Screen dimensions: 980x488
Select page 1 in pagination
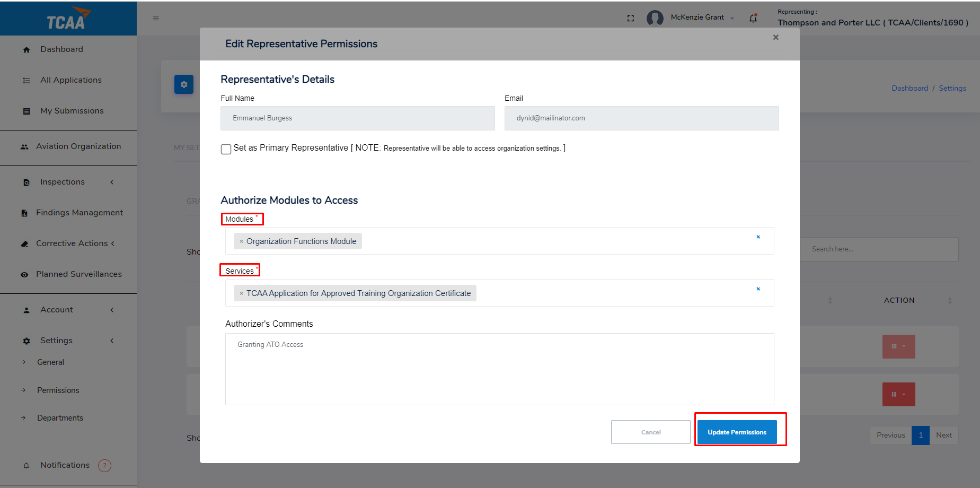tap(921, 435)
